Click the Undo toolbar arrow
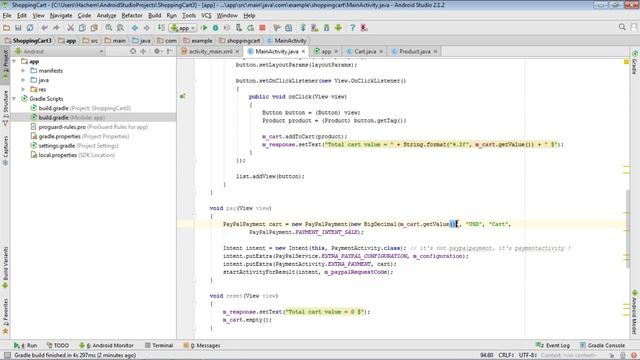Screen dimensions: 640x360 click(x=44, y=28)
